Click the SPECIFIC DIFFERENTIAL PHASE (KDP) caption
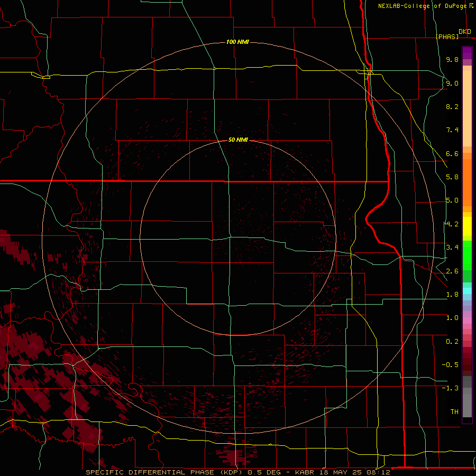This screenshot has height=476, width=476. point(165,472)
